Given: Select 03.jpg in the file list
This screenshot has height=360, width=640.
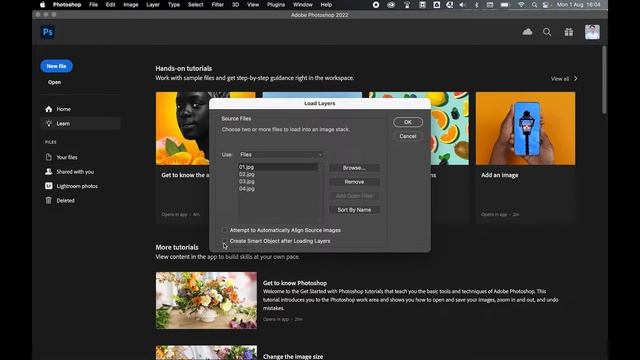Looking at the screenshot, I should pos(278,181).
